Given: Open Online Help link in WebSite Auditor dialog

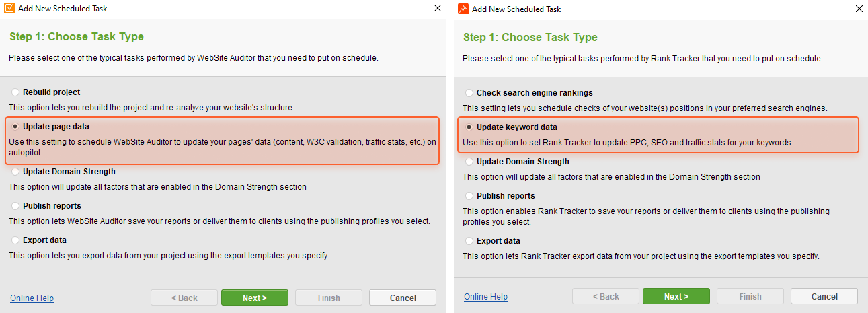Looking at the screenshot, I should (32, 298).
